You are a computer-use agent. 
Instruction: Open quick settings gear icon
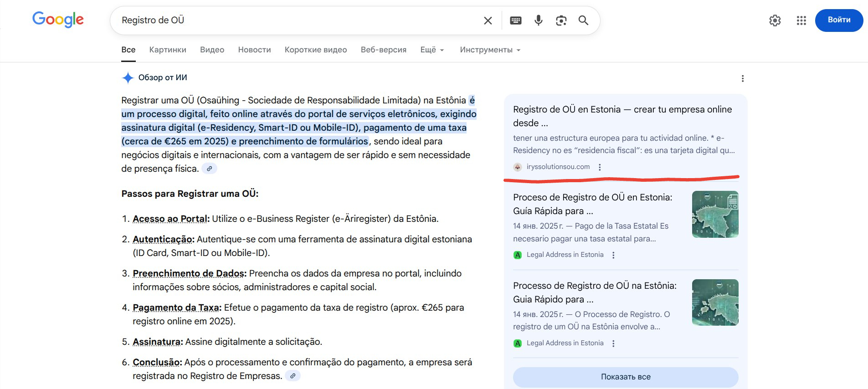point(775,20)
